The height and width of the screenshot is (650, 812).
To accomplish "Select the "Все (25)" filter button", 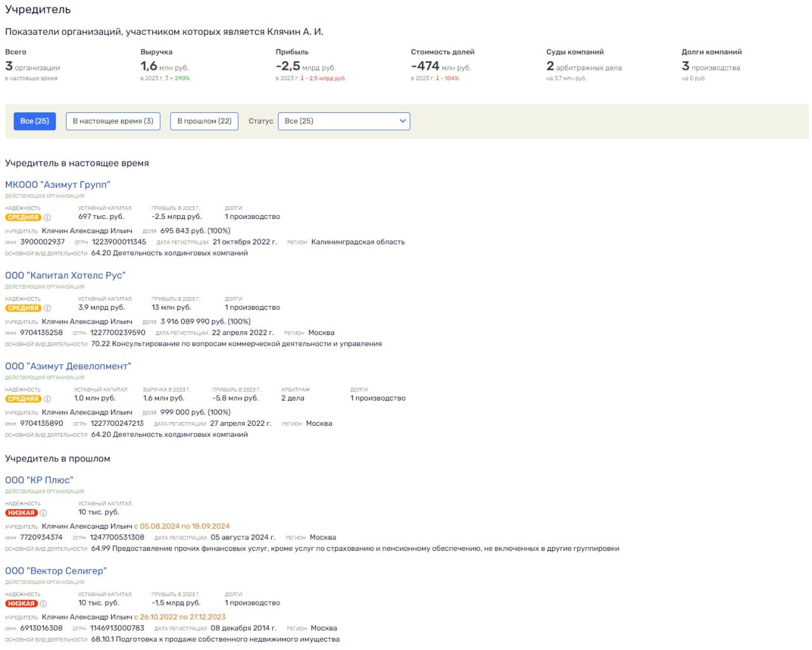I will click(35, 121).
